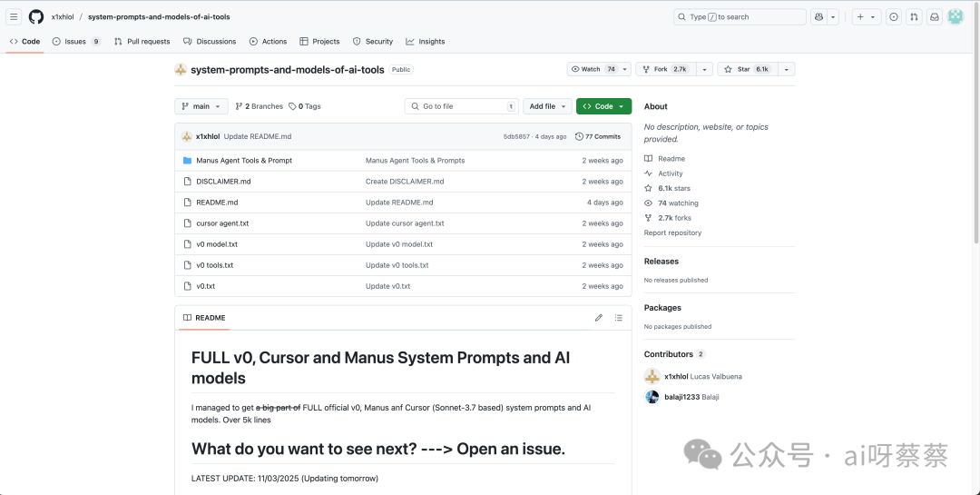This screenshot has width=980, height=495.
Task: Select the README tab above readme content
Action: (204, 318)
